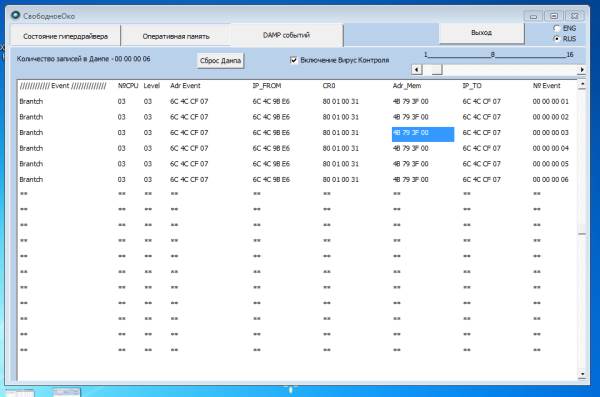Click CR0 value in event 00 00 00 04 row

(x=341, y=149)
